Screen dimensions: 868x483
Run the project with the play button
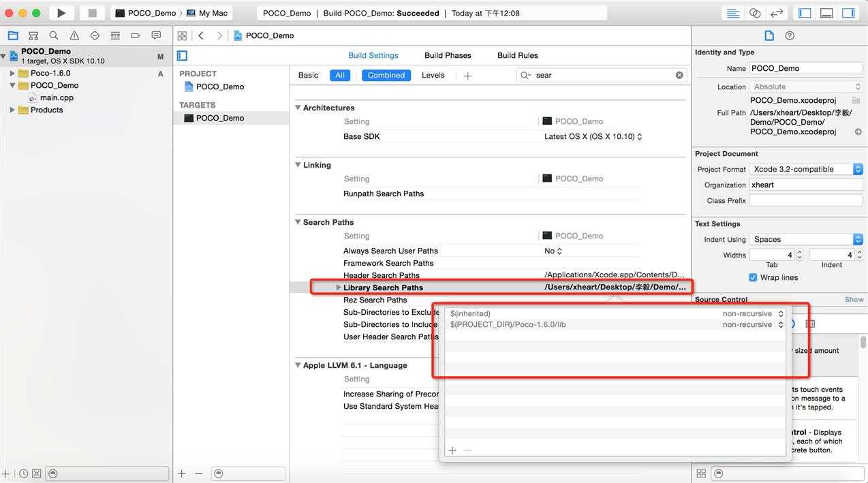(x=61, y=13)
